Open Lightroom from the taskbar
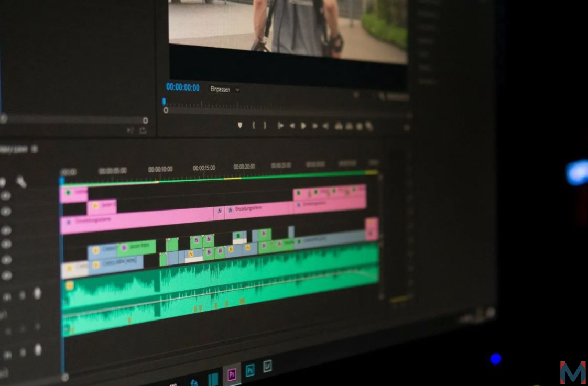 point(267,366)
